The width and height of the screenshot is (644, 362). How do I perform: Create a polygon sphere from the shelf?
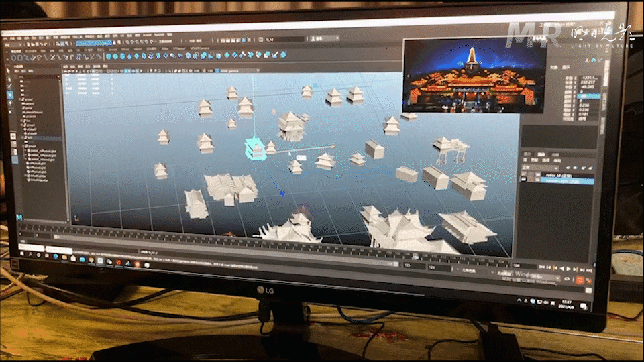(109, 56)
